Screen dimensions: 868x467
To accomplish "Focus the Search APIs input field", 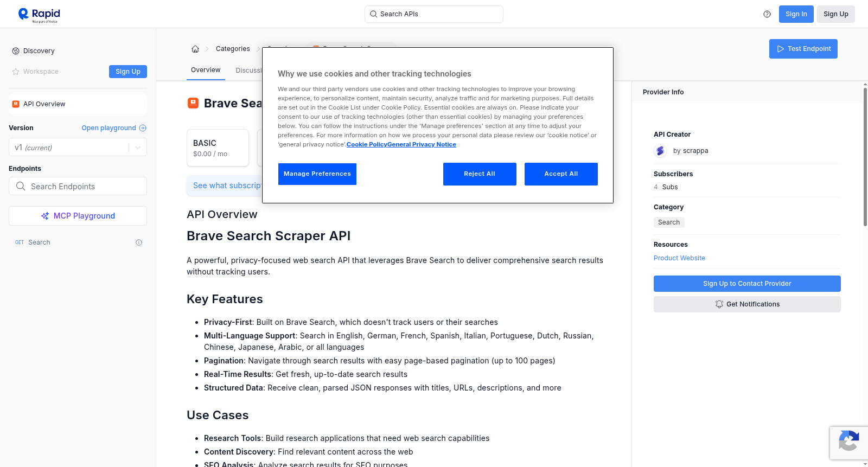I will pyautogui.click(x=434, y=14).
